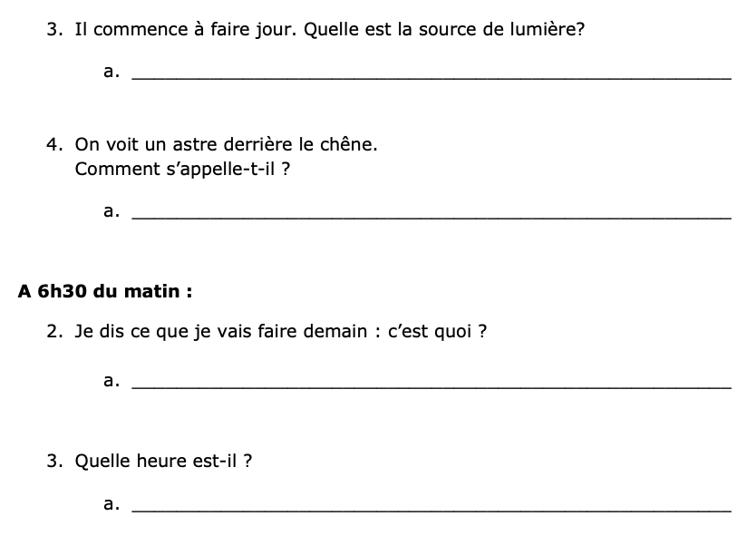Click the word "demain" in the morning section
This screenshot has height=555, width=756.
pyautogui.click(x=344, y=332)
